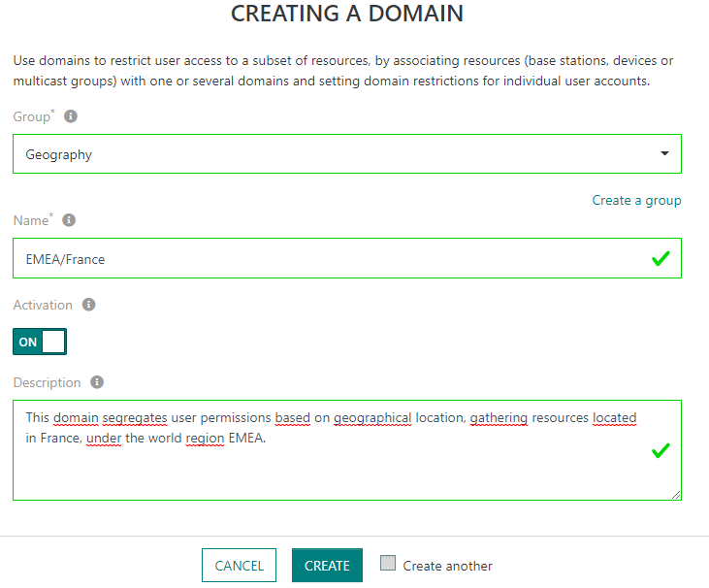This screenshot has width=709, height=588.
Task: Click the 'Create another' label text
Action: click(x=447, y=566)
